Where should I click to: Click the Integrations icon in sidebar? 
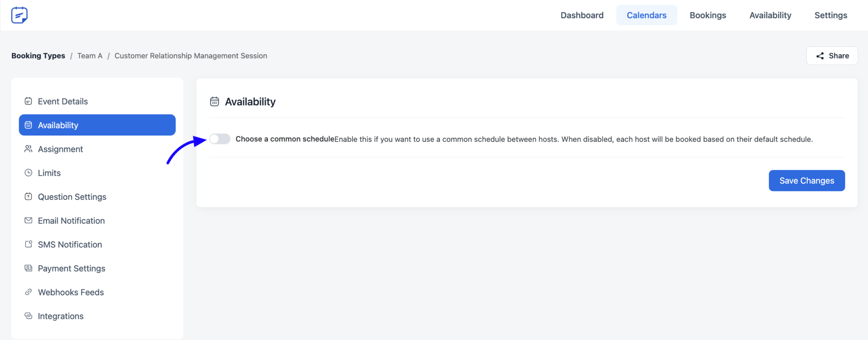click(28, 316)
